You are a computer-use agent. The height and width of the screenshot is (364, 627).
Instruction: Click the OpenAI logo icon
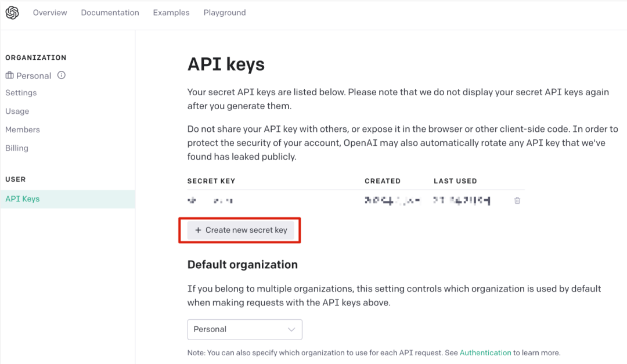pyautogui.click(x=12, y=13)
